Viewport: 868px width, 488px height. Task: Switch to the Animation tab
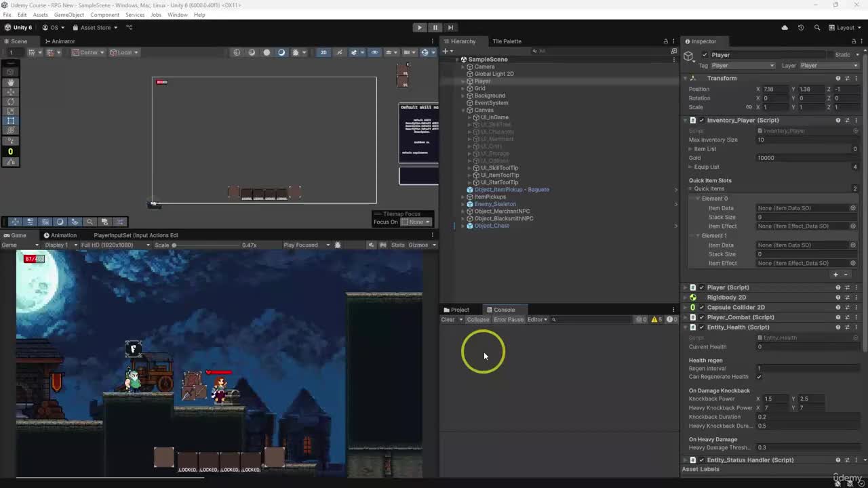pos(60,235)
